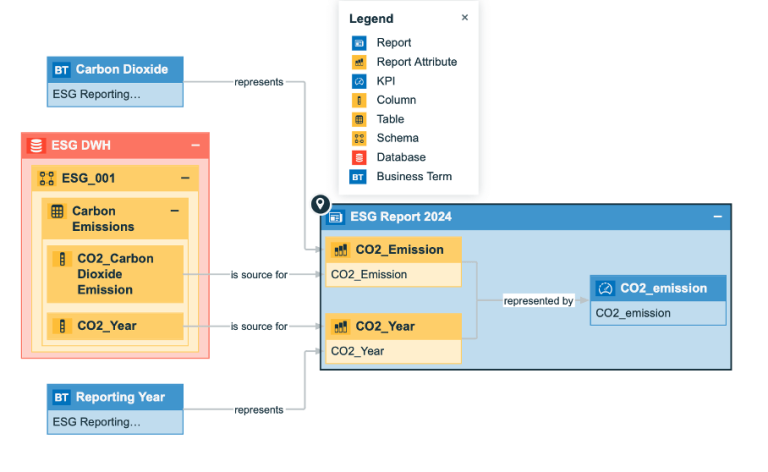Image resolution: width=768 pixels, height=472 pixels.
Task: Click the Carbon Emissions table title
Action: pos(103,219)
